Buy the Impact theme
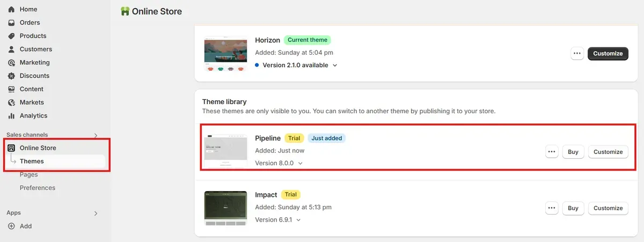644x242 pixels. (x=573, y=208)
